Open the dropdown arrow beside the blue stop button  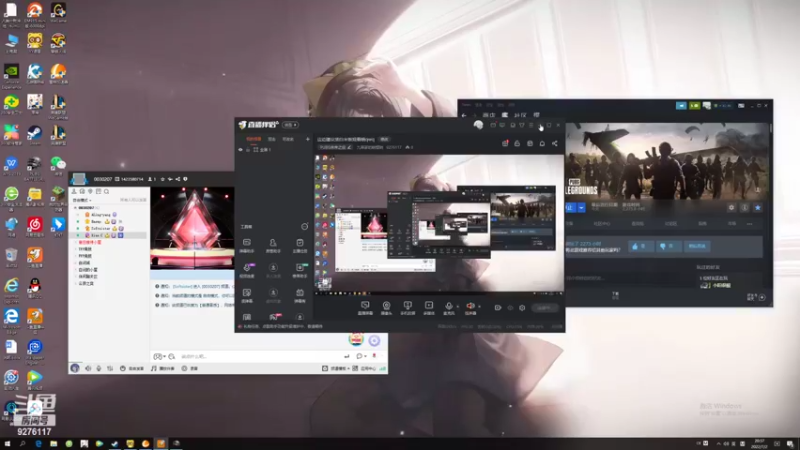click(581, 208)
